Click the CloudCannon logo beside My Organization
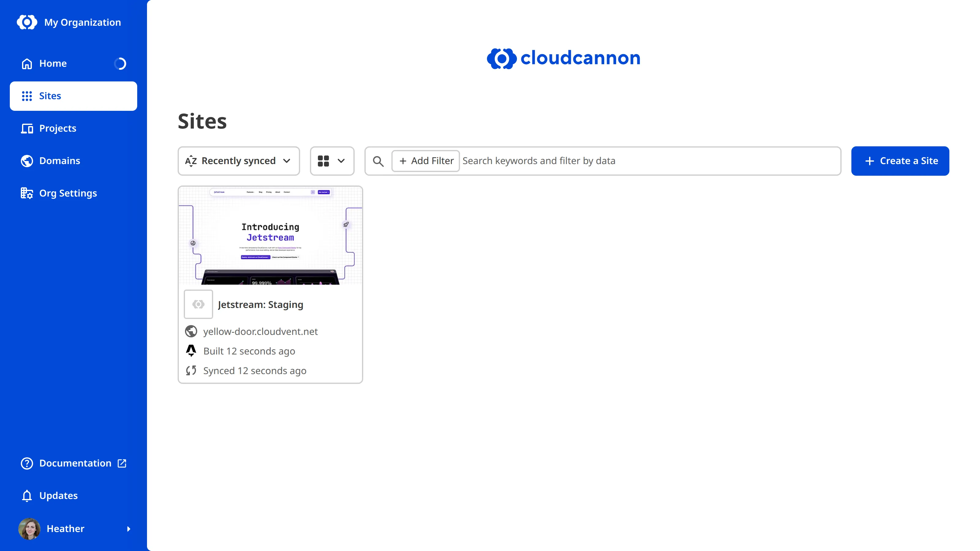The height and width of the screenshot is (551, 980). click(27, 22)
